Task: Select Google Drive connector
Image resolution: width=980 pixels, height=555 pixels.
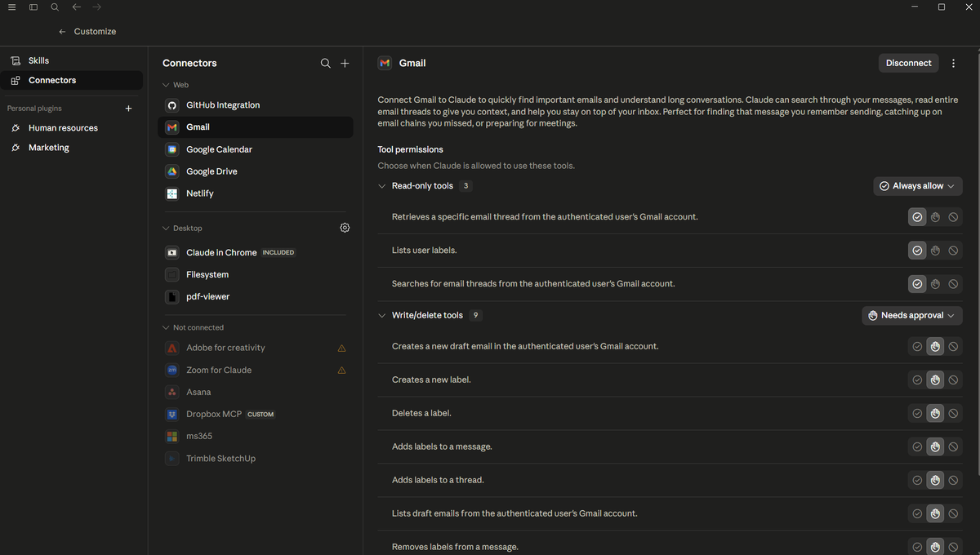Action: [x=256, y=171]
